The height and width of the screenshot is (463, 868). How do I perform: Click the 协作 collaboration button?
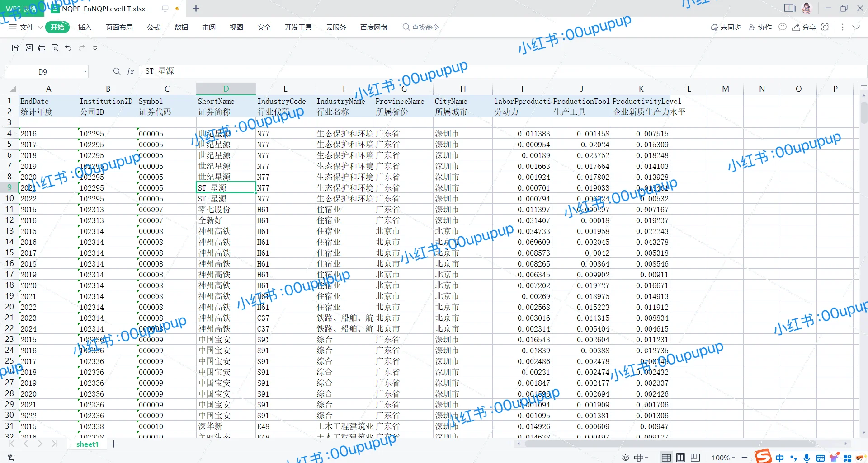(x=760, y=27)
